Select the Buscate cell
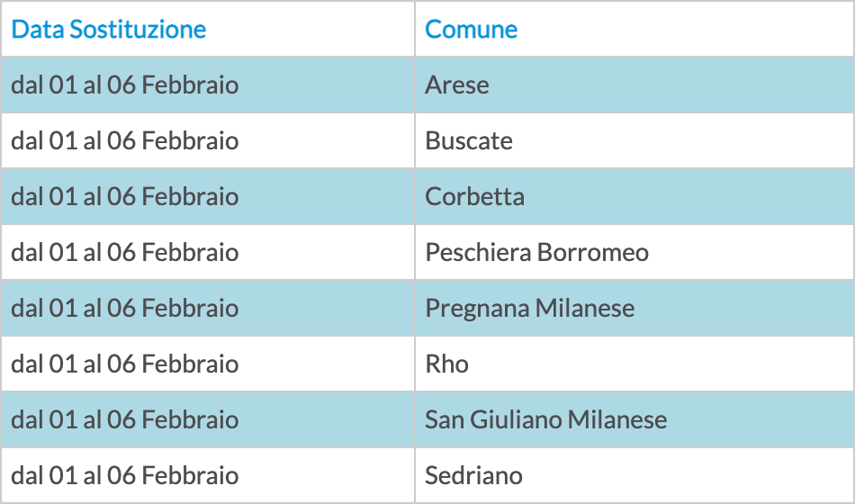 click(x=634, y=140)
